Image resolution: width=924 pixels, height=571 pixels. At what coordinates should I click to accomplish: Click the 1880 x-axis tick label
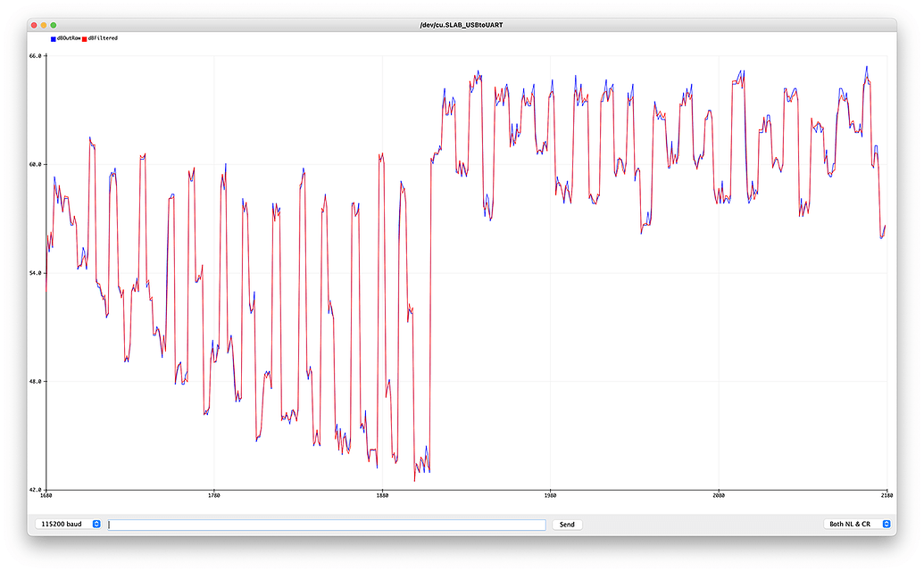[382, 496]
